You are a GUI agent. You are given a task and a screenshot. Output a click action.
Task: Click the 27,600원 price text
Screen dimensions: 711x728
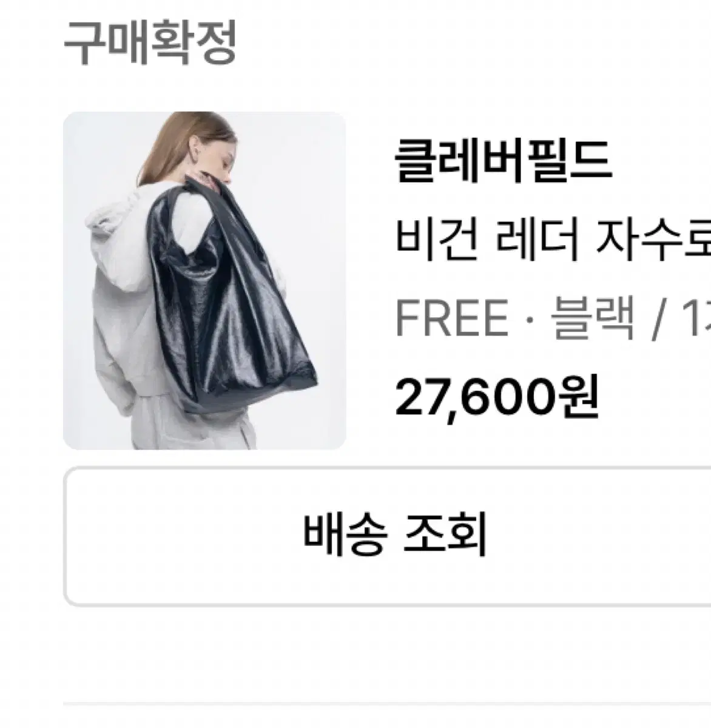coord(497,396)
